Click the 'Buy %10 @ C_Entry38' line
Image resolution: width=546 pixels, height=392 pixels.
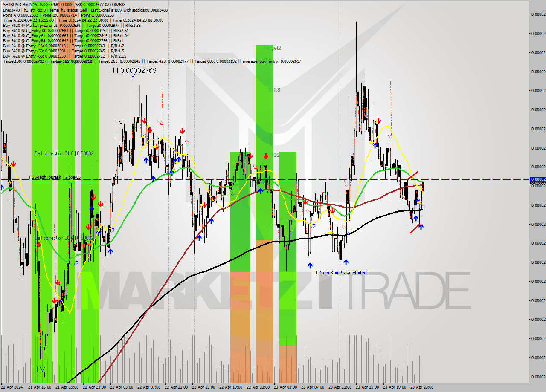pyautogui.click(x=65, y=30)
